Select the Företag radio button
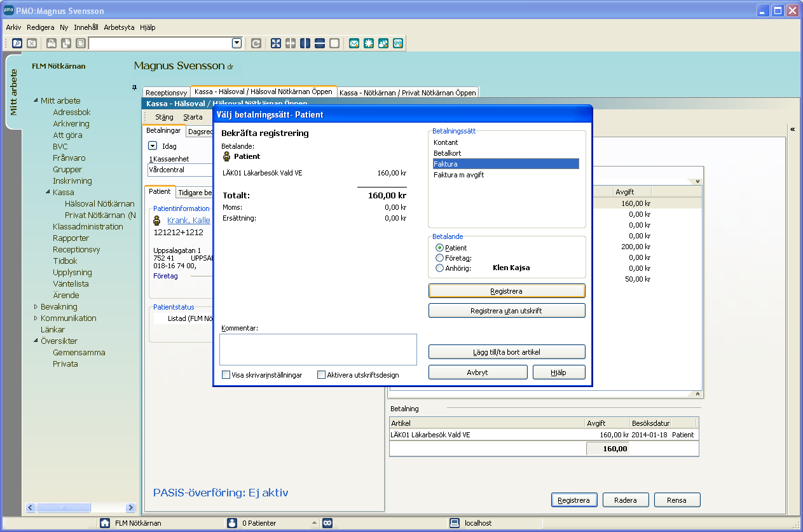Image resolution: width=803 pixels, height=532 pixels. tap(439, 258)
